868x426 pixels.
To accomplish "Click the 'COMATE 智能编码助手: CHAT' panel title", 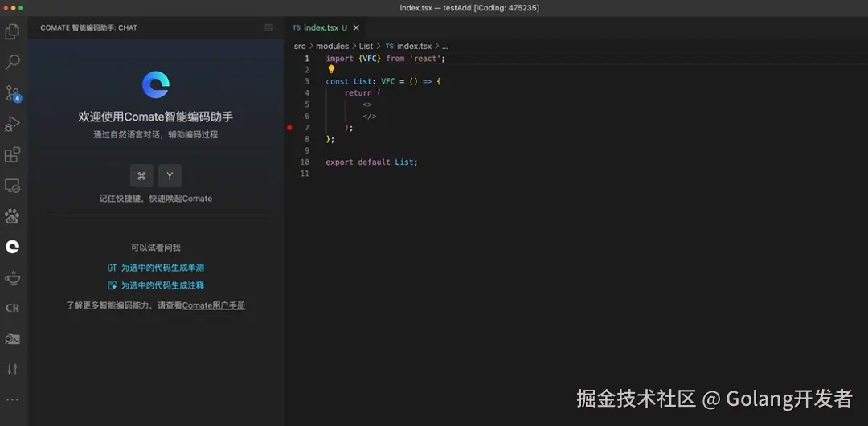I will (88, 27).
